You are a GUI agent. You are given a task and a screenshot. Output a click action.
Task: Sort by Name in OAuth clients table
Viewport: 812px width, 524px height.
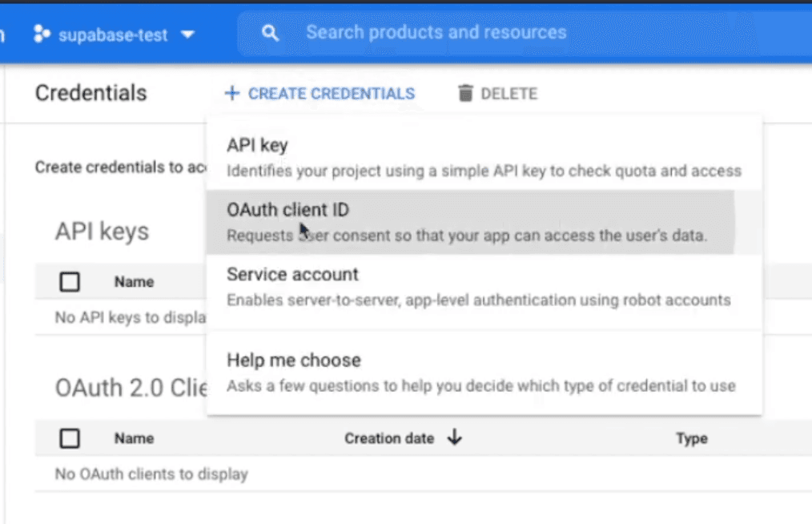coord(134,438)
